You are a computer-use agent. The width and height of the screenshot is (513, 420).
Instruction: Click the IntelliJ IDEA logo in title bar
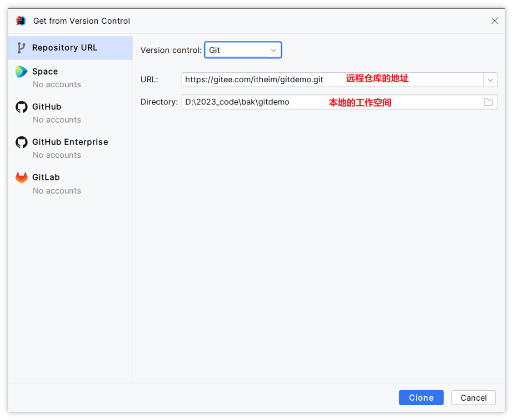coord(21,20)
